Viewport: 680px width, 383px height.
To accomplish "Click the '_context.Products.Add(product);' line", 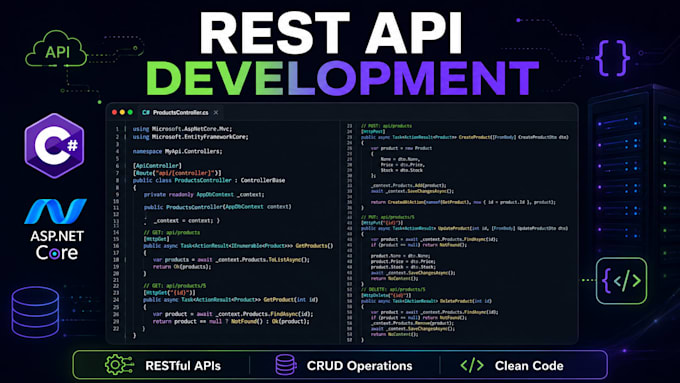I will tap(409, 185).
